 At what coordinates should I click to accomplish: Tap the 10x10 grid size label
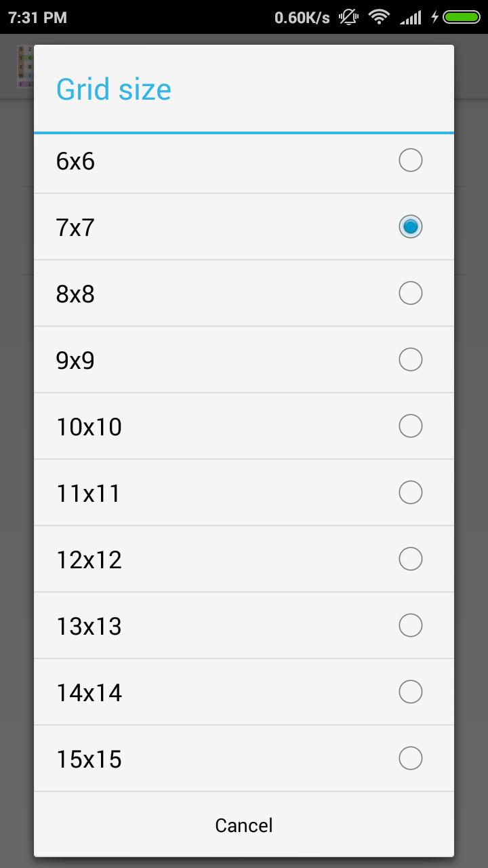pyautogui.click(x=89, y=427)
